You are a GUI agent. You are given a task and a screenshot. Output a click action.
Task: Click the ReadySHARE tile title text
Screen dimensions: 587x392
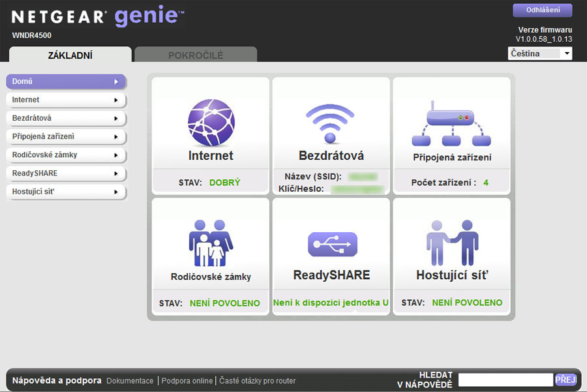point(332,275)
